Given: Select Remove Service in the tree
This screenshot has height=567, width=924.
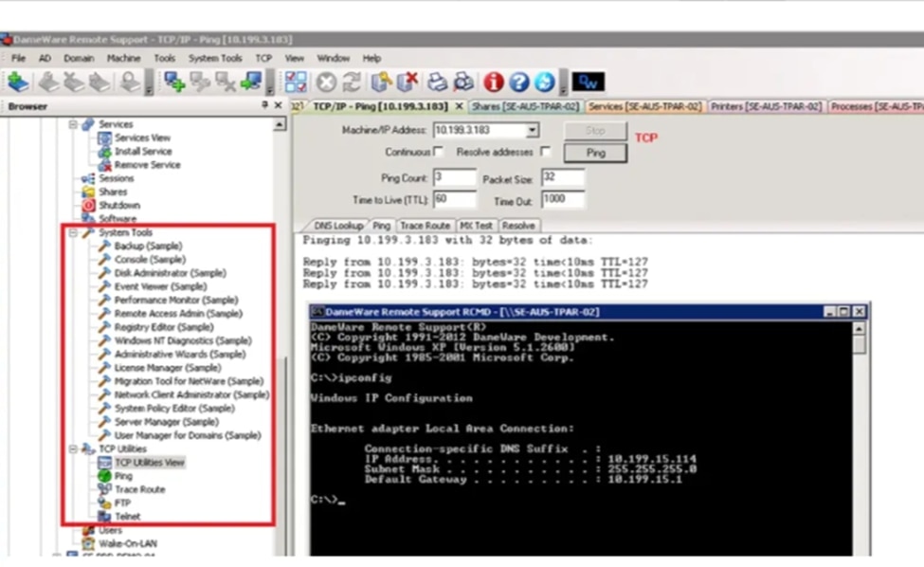Looking at the screenshot, I should pos(147,165).
